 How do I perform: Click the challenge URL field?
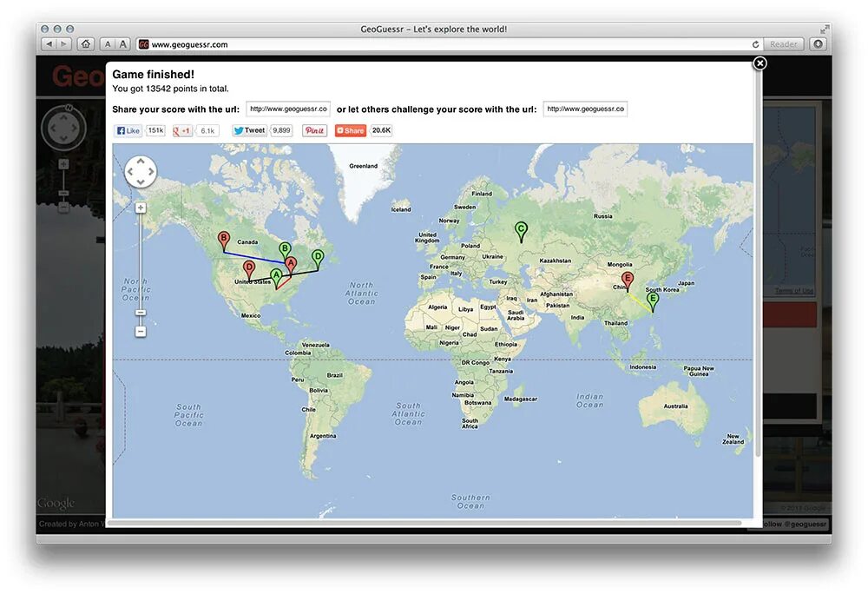(585, 109)
